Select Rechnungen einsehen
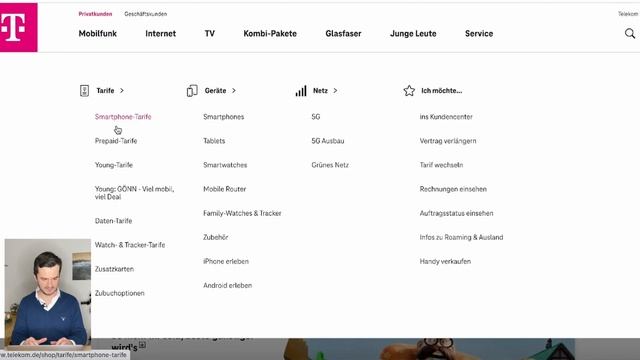 453,189
